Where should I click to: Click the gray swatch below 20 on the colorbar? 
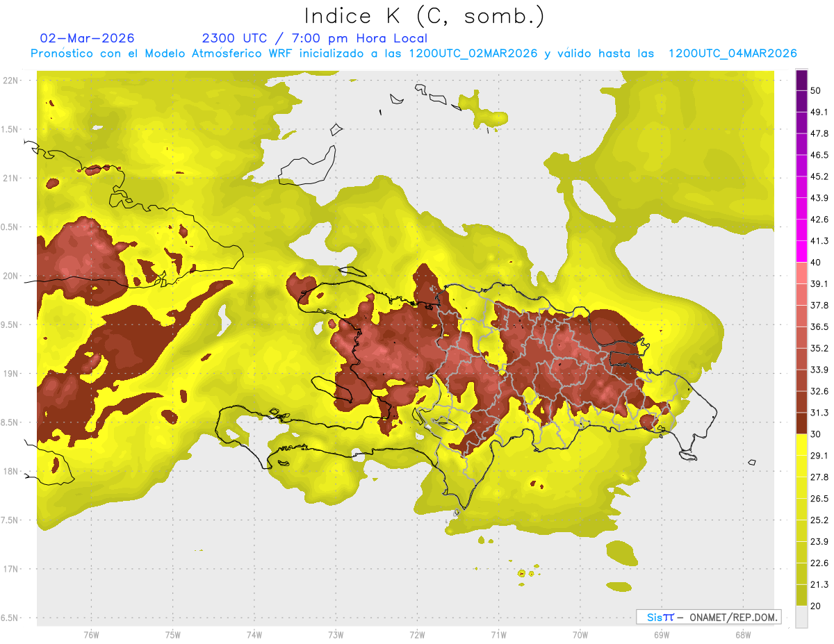coord(801,616)
